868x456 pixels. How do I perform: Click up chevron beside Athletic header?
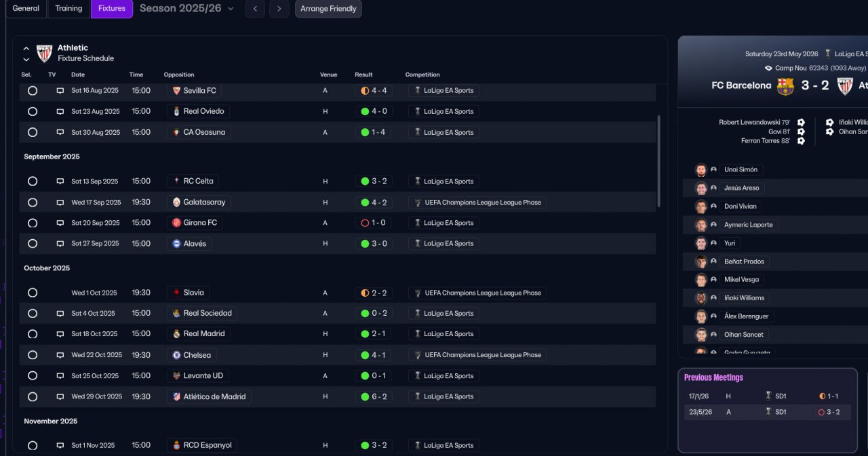click(x=26, y=49)
